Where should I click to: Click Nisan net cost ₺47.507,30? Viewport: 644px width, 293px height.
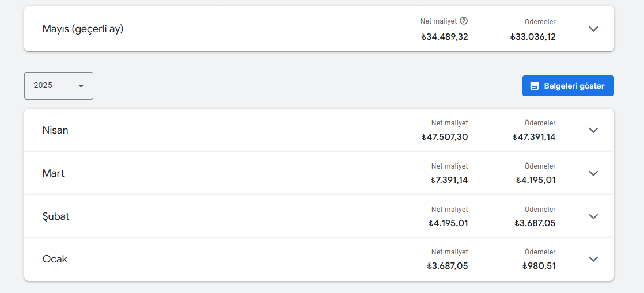click(445, 137)
